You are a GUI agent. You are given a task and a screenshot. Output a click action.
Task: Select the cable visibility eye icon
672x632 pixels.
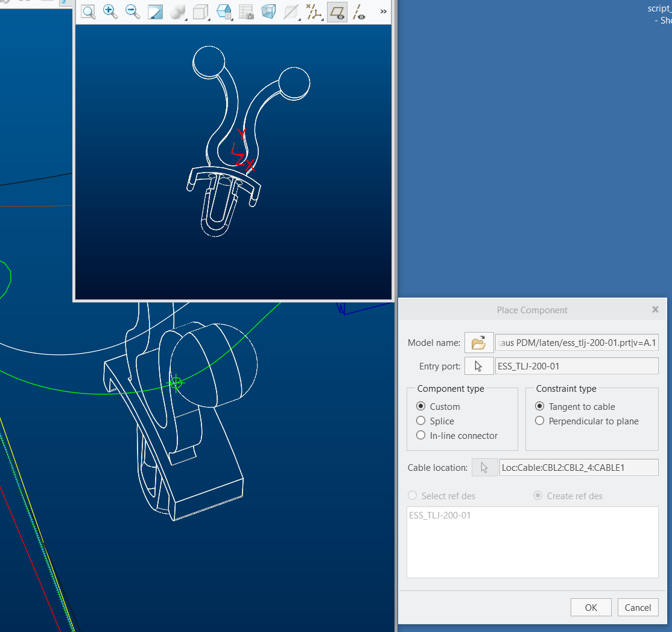click(358, 11)
